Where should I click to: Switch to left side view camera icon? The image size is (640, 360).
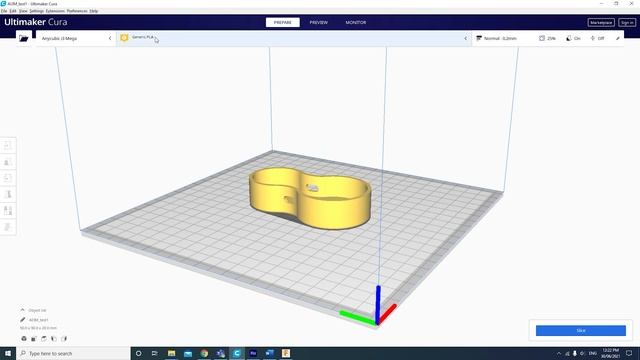pos(53,338)
